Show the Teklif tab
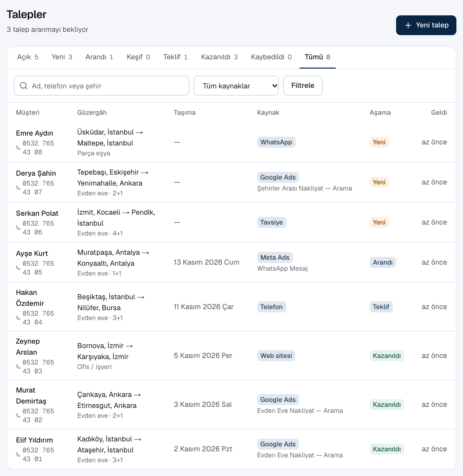The image size is (463, 476). coord(175,57)
